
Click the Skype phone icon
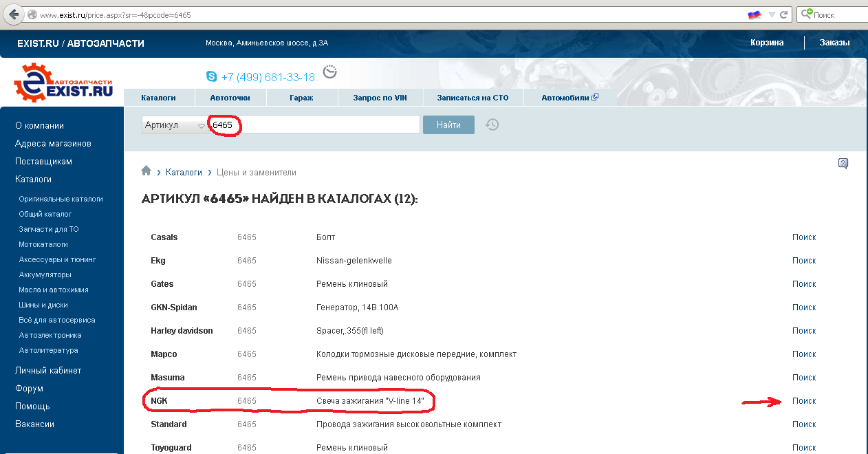pos(211,76)
